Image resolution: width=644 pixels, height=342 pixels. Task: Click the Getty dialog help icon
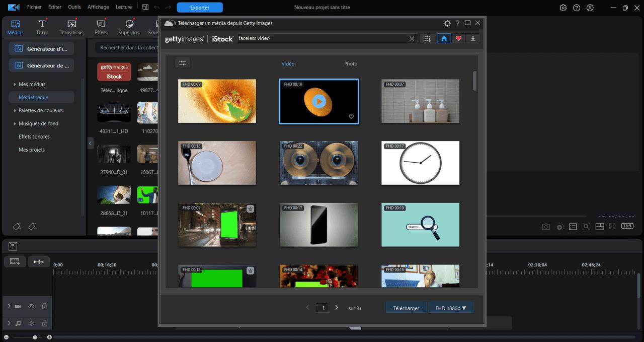click(x=458, y=23)
